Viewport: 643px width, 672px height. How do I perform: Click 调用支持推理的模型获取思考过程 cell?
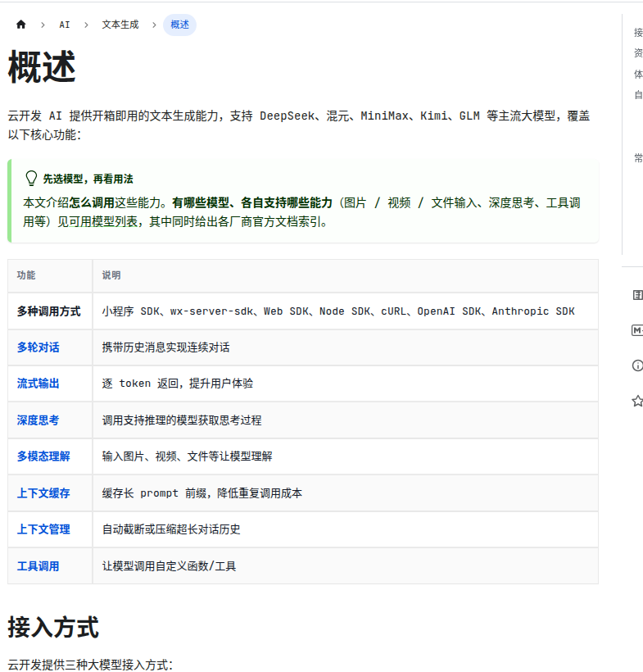pyautogui.click(x=346, y=420)
